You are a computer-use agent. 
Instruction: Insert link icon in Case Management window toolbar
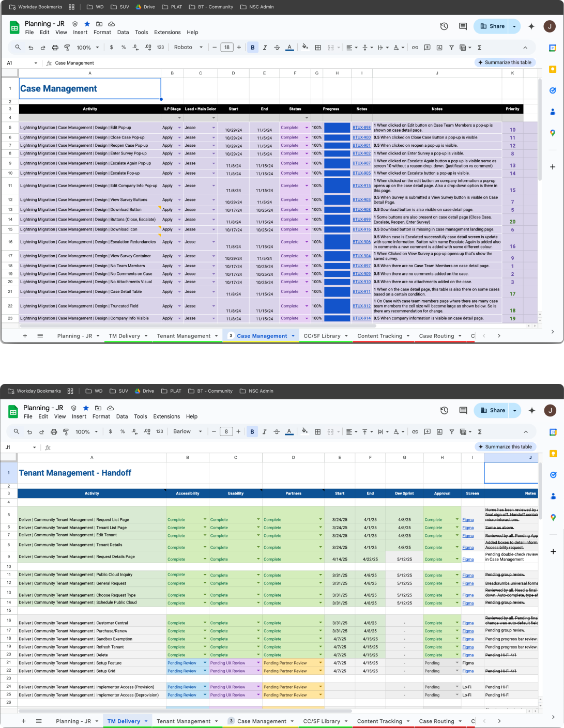tap(415, 48)
